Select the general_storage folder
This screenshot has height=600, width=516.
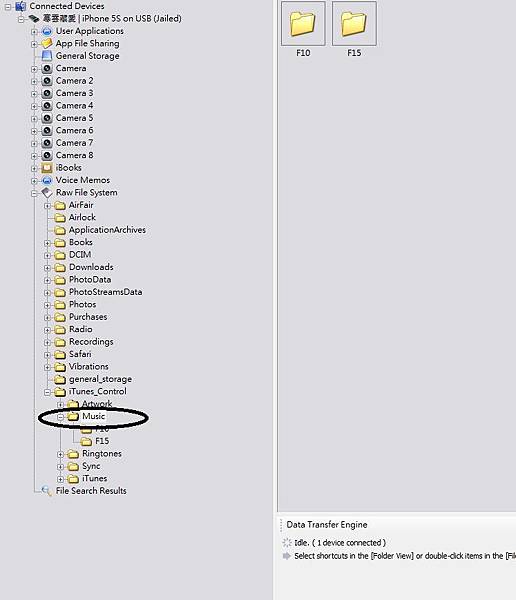[100, 379]
